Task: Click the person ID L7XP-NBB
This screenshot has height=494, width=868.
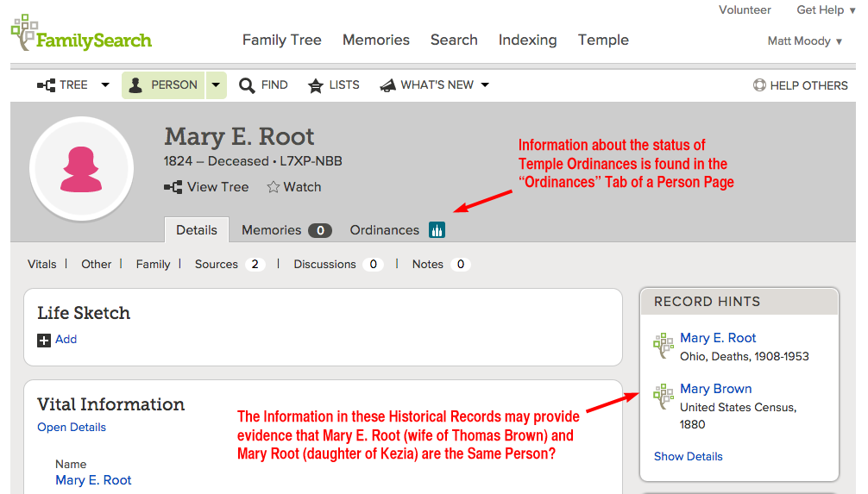Action: click(311, 161)
